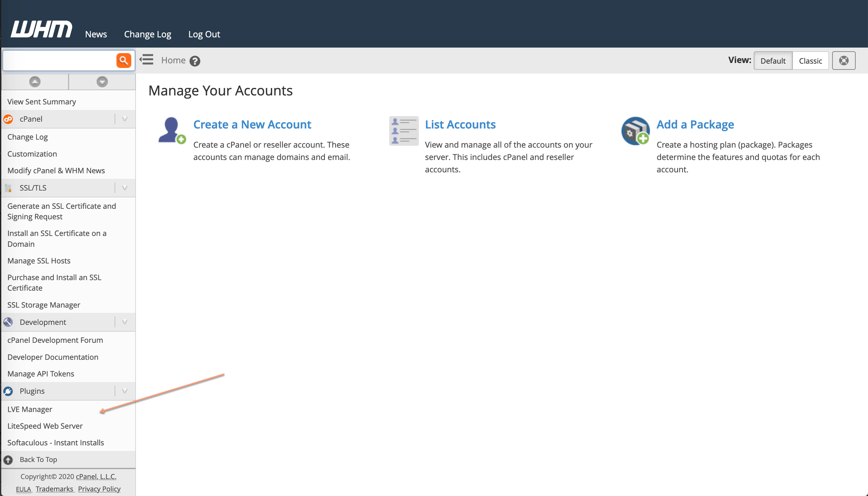Viewport: 868px width, 496px height.
Task: Collapse the Development section chevron
Action: point(125,322)
